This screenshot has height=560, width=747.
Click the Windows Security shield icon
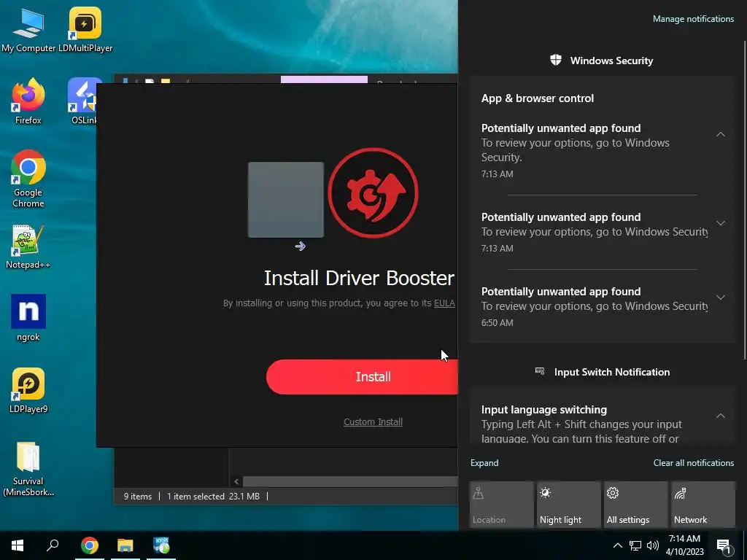555,60
